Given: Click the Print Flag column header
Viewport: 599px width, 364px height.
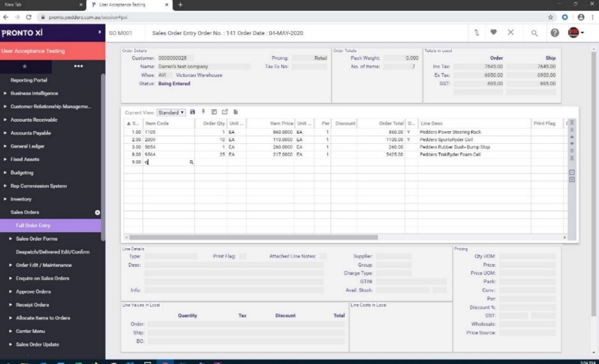Looking at the screenshot, I should [x=546, y=124].
